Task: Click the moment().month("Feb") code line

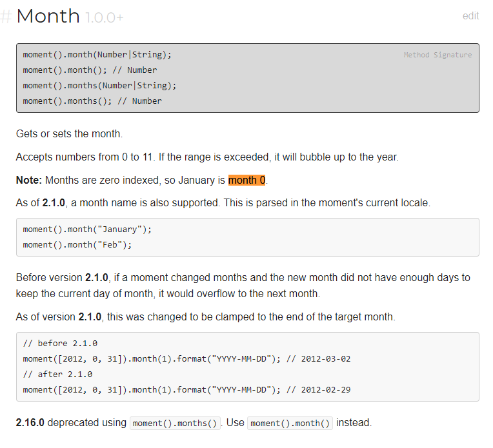Action: pos(77,245)
